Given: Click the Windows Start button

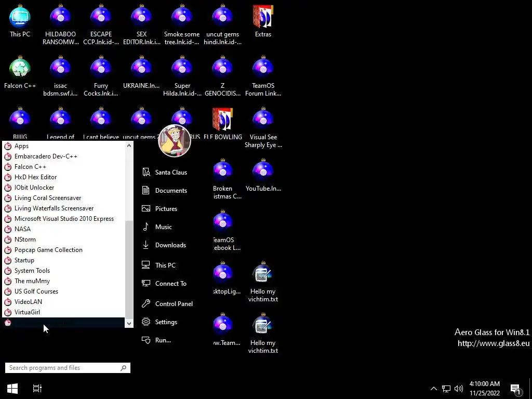Looking at the screenshot, I should coord(12,388).
